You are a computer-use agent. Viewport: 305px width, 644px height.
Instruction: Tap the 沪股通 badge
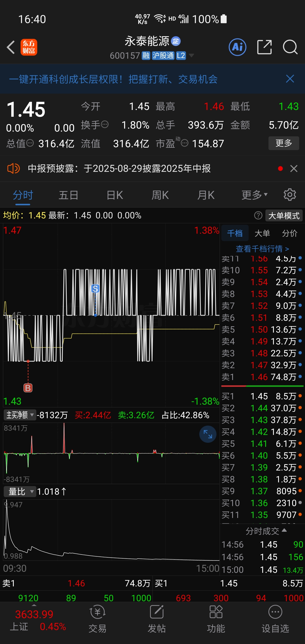(163, 56)
